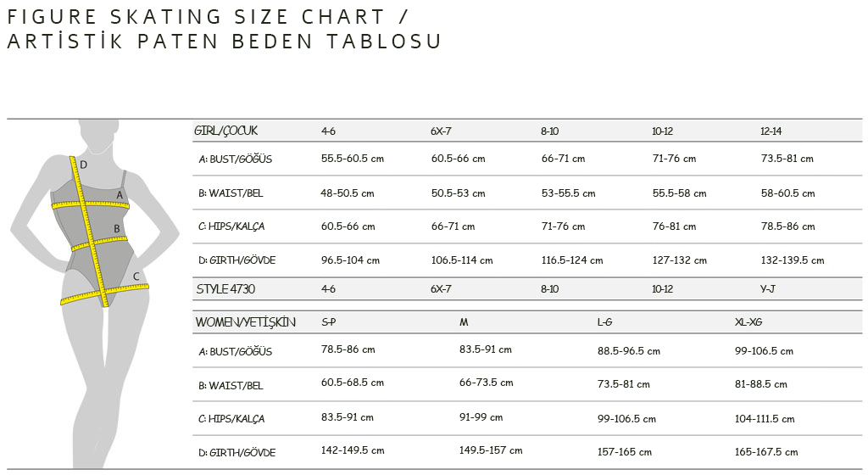Click the girl size 6X-7 column header
The width and height of the screenshot is (868, 475).
click(x=441, y=131)
